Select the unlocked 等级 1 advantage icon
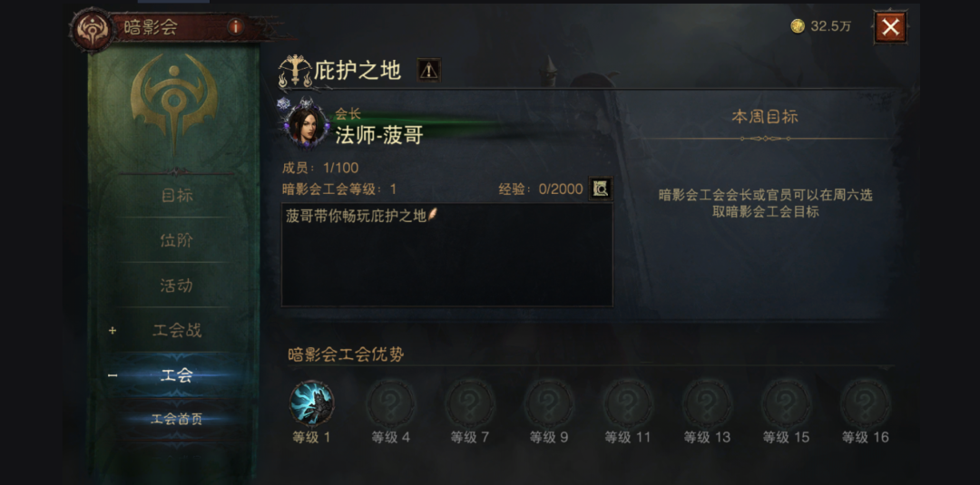 click(311, 403)
